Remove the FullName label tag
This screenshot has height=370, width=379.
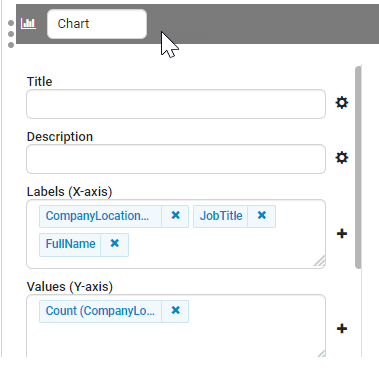(114, 244)
